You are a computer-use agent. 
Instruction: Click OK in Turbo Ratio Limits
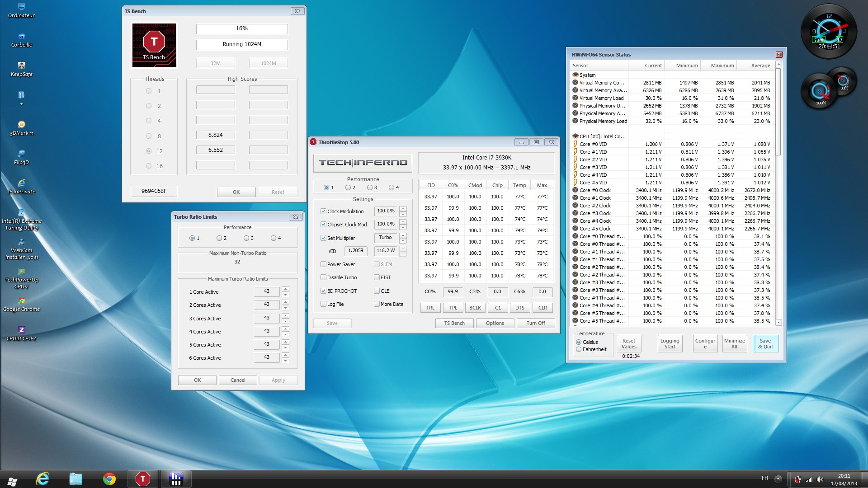click(197, 380)
